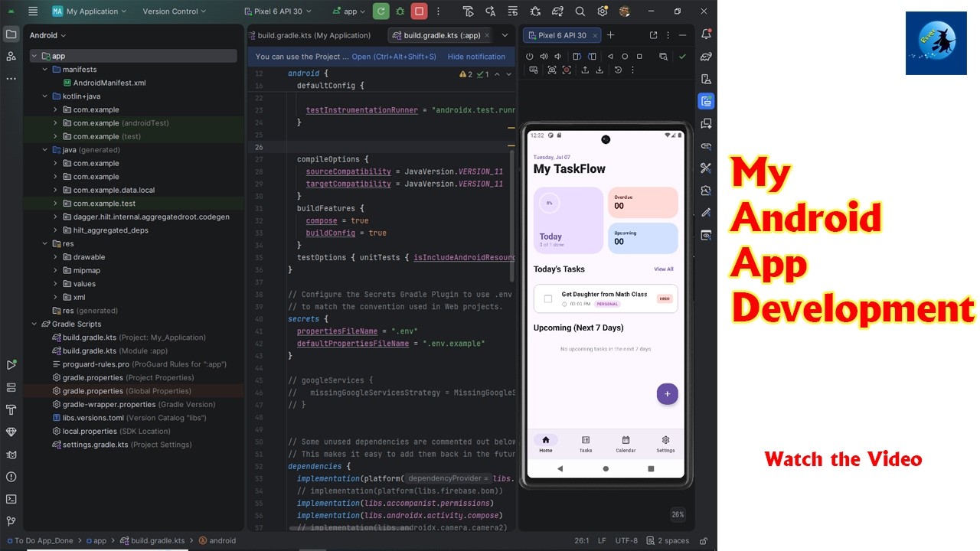Click Hide notification link

[x=476, y=57]
